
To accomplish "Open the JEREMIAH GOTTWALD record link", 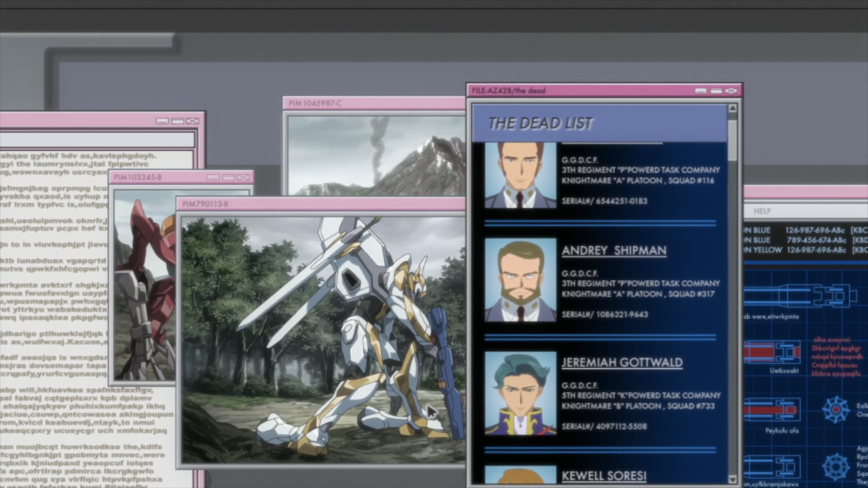I will 622,363.
